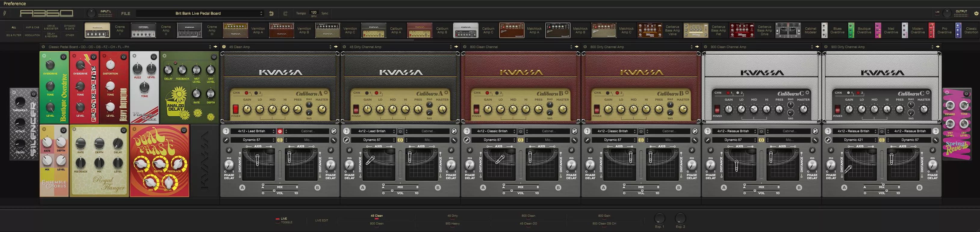Click phase invert icon on 45 Dirty cabinet A
Screen dimensions: 980x232
(x=349, y=150)
